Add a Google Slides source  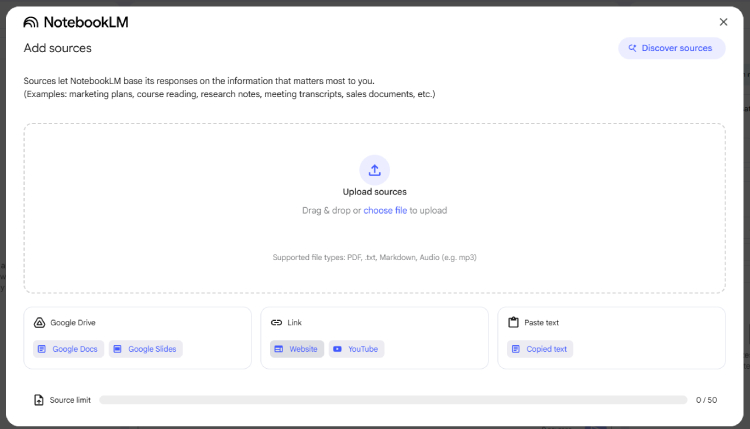pos(145,349)
